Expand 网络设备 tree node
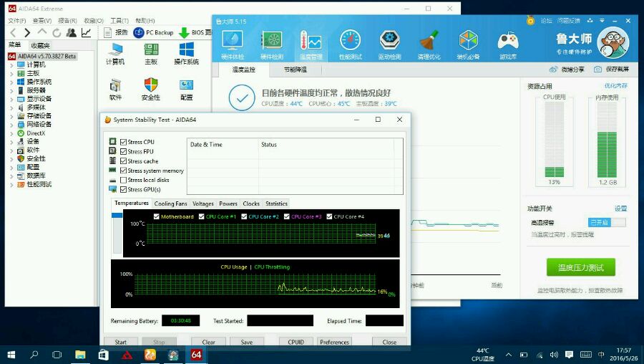644x364 pixels. pos(11,125)
